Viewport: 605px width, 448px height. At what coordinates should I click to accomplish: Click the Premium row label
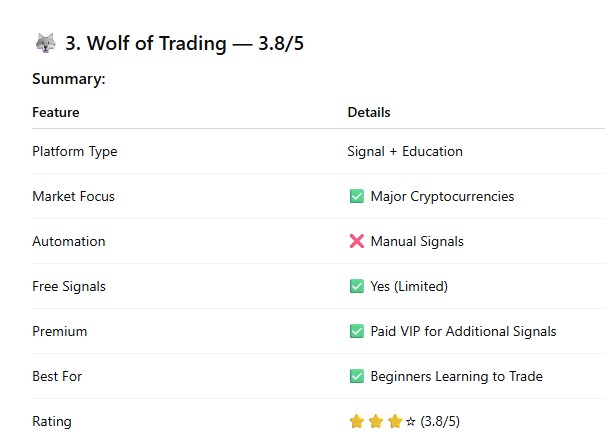point(59,331)
